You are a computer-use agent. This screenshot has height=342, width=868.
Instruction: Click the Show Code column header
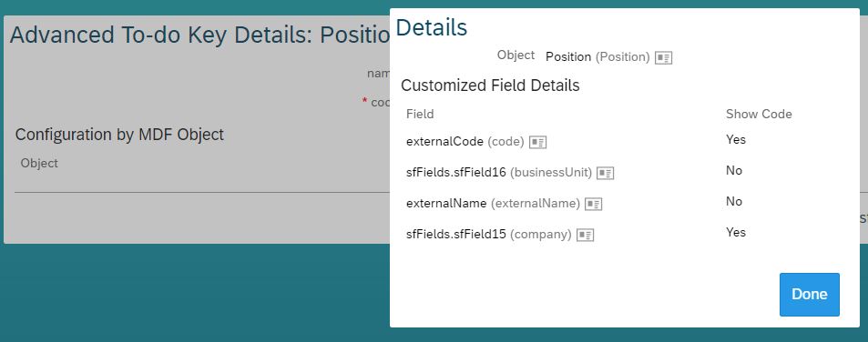pyautogui.click(x=759, y=114)
